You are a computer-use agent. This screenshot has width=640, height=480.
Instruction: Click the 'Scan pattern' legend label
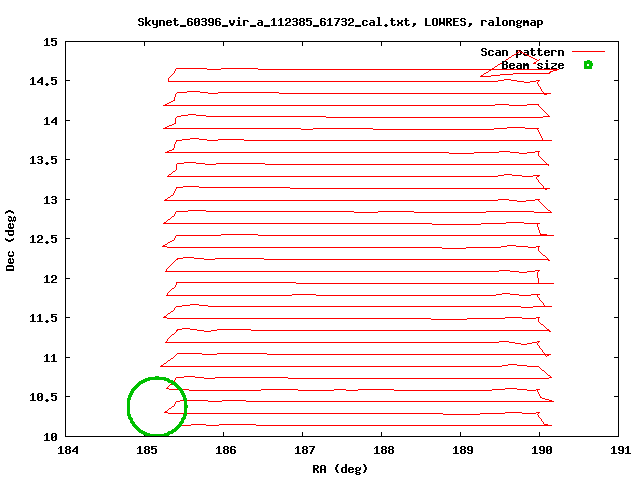click(522, 52)
